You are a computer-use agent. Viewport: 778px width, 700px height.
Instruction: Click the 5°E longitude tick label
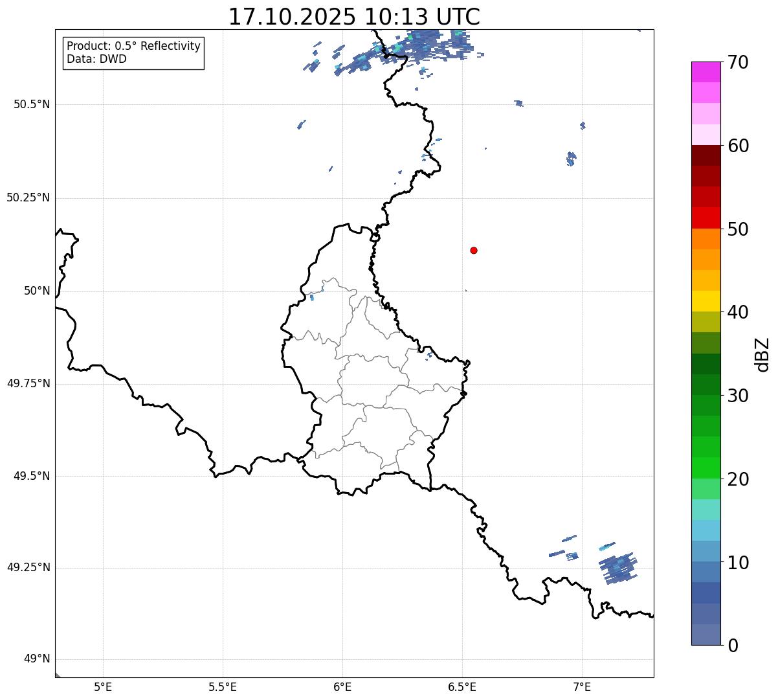[103, 686]
